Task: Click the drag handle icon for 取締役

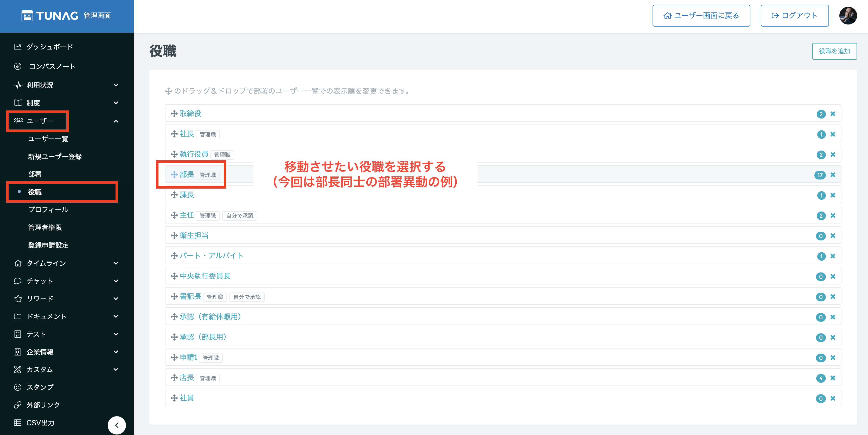Action: coord(174,114)
